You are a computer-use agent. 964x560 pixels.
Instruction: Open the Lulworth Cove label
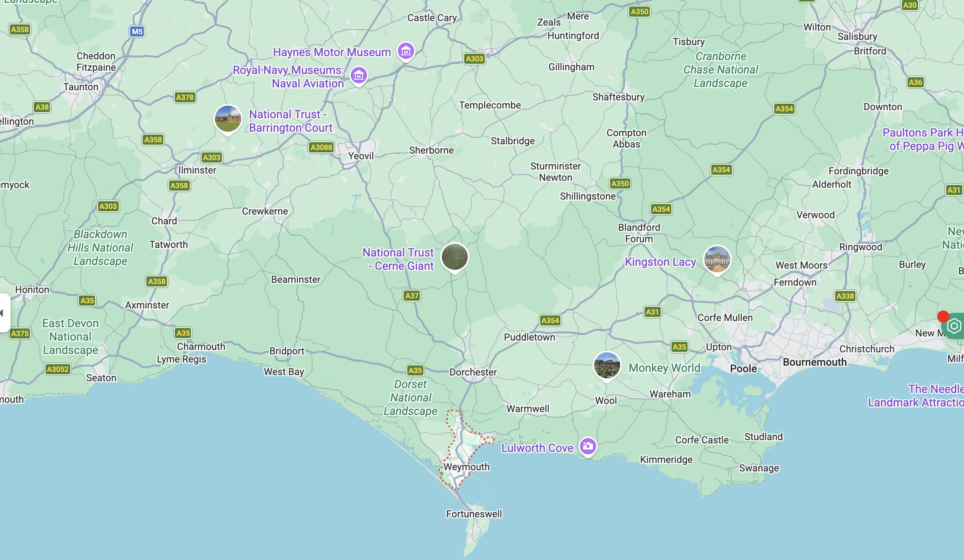(537, 448)
